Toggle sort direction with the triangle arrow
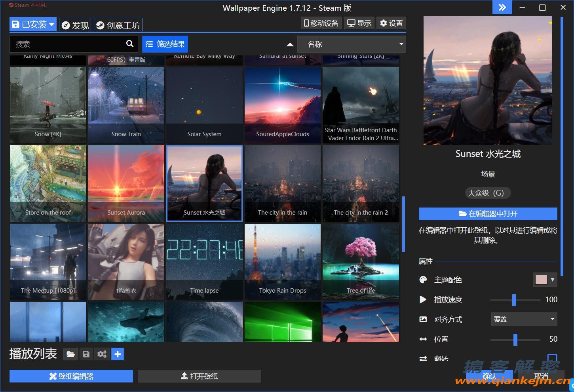 click(290, 44)
